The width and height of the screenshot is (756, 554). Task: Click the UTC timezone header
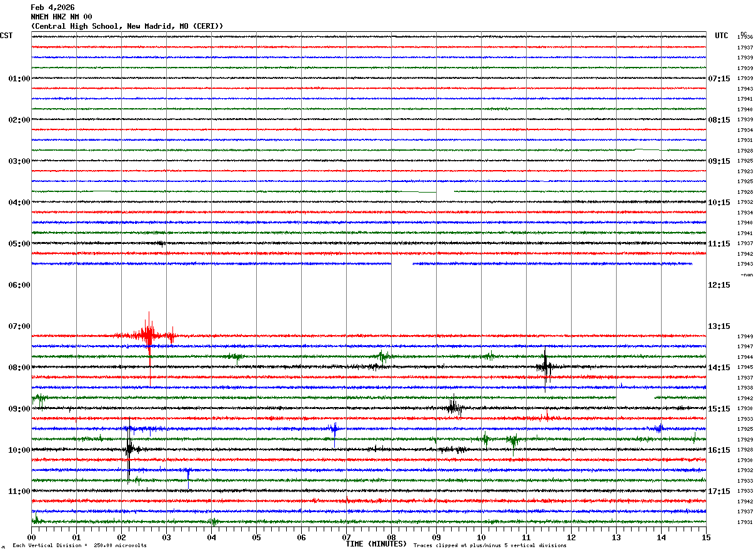tap(722, 36)
